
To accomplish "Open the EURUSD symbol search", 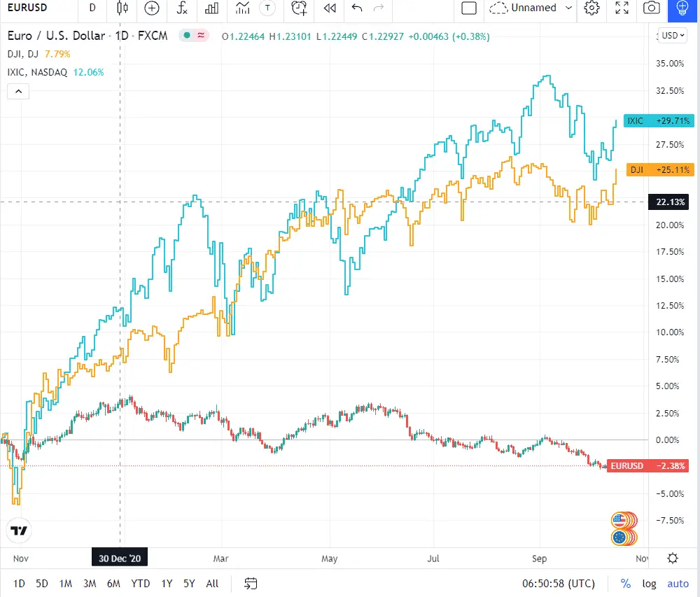I will coord(27,8).
